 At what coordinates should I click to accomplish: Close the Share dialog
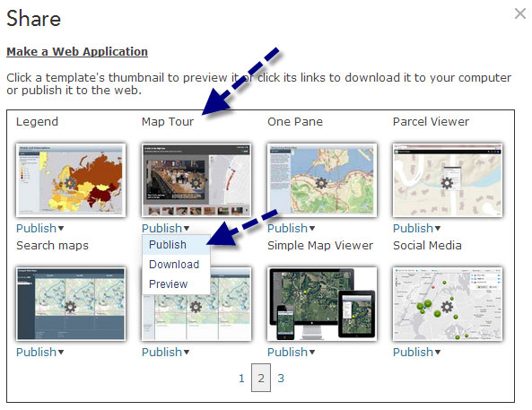pos(520,14)
